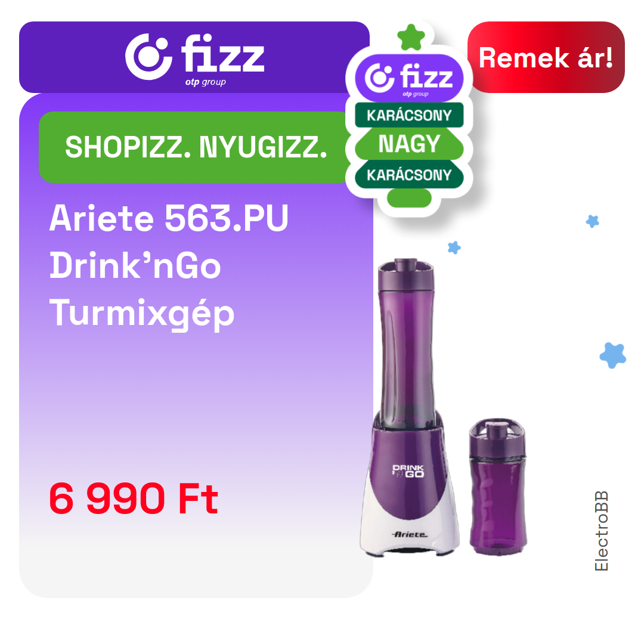Click the Remek ár! red badge
Image resolution: width=644 pixels, height=644 pixels.
tap(546, 57)
